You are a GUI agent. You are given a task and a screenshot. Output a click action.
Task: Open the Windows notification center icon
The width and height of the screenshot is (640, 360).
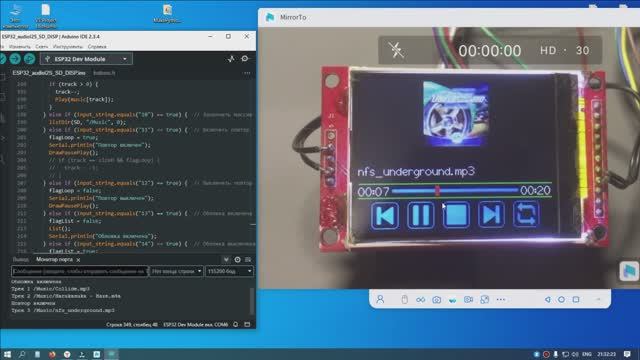coord(627,354)
